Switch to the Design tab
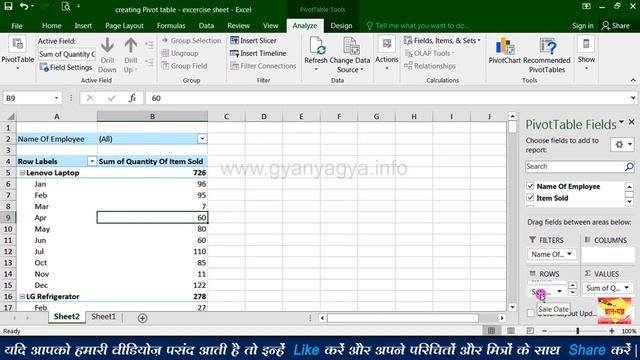The image size is (640, 360). click(x=341, y=26)
